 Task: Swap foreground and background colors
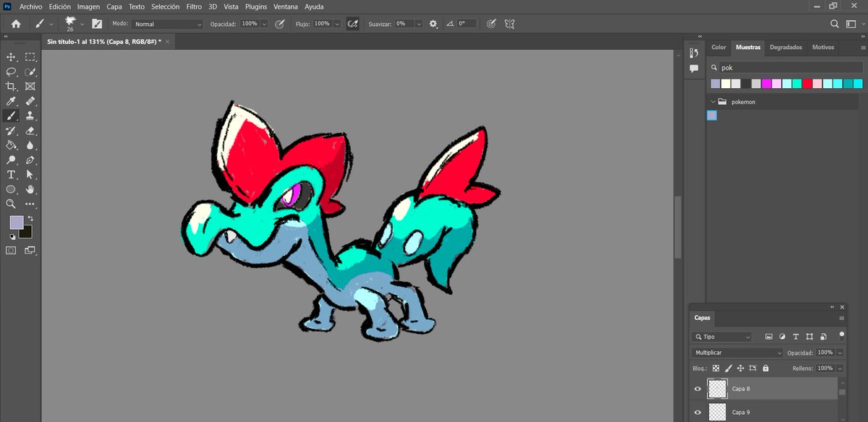(x=31, y=218)
